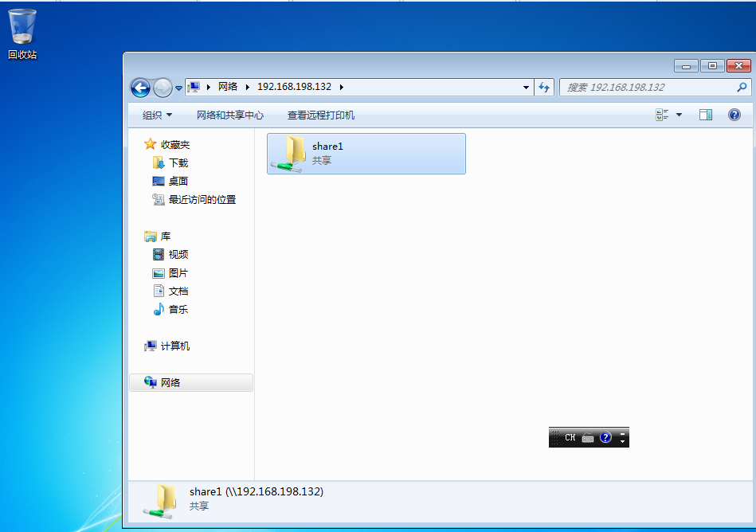Click the magnifier search icon
This screenshot has height=532, width=756.
click(742, 88)
